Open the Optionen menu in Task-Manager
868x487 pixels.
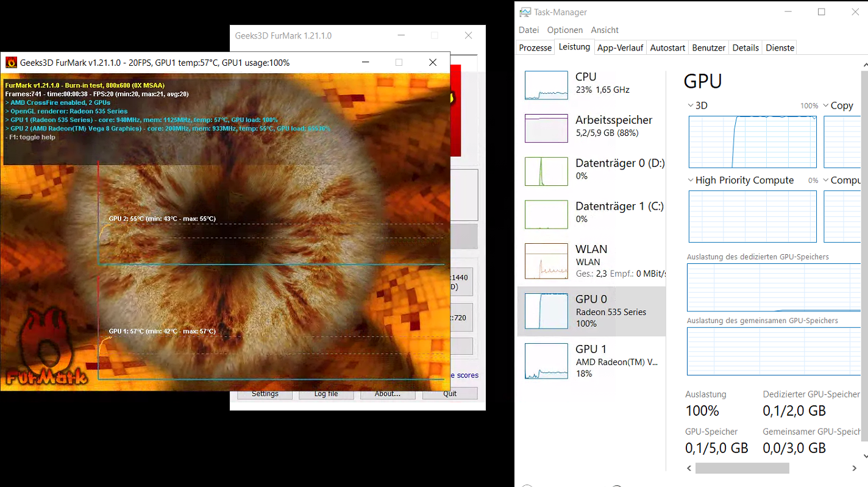tap(565, 30)
